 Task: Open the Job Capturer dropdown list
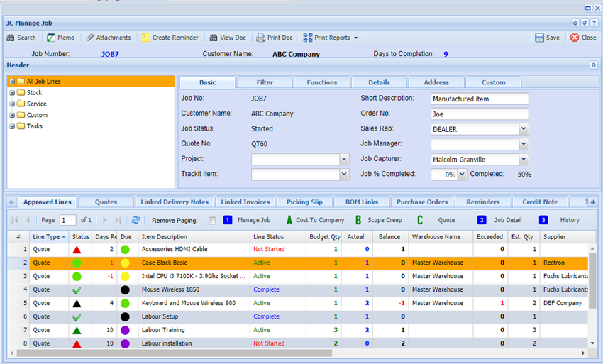[524, 160]
